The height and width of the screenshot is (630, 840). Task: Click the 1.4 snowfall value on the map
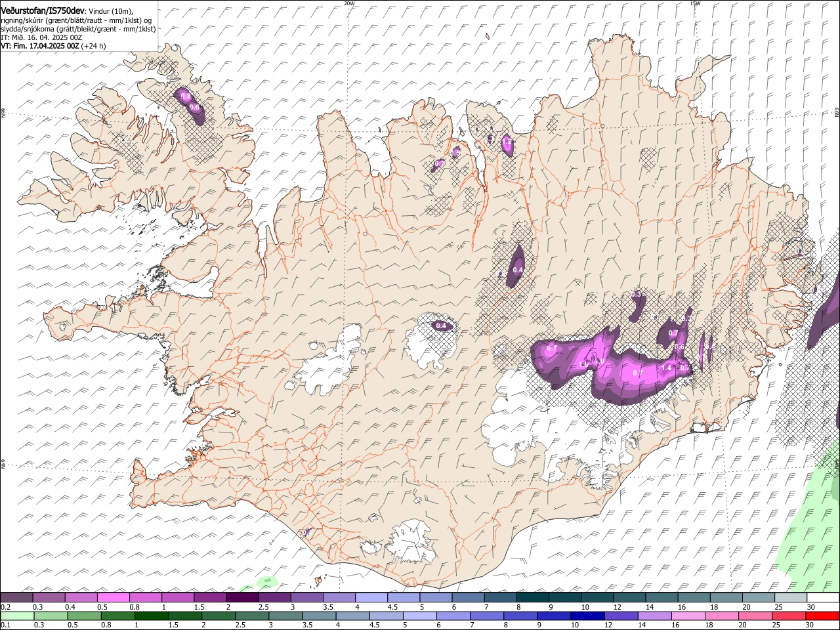tap(666, 368)
